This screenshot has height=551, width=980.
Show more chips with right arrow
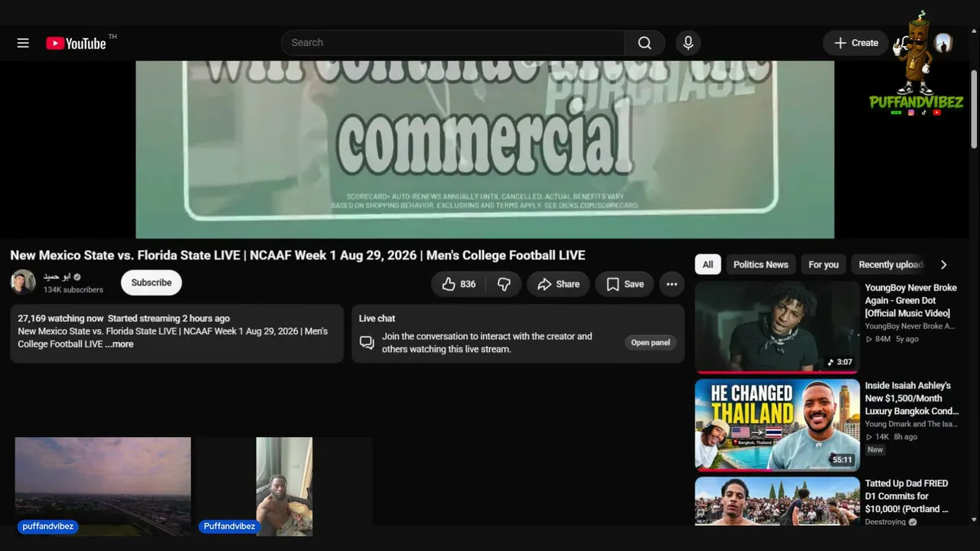point(943,265)
